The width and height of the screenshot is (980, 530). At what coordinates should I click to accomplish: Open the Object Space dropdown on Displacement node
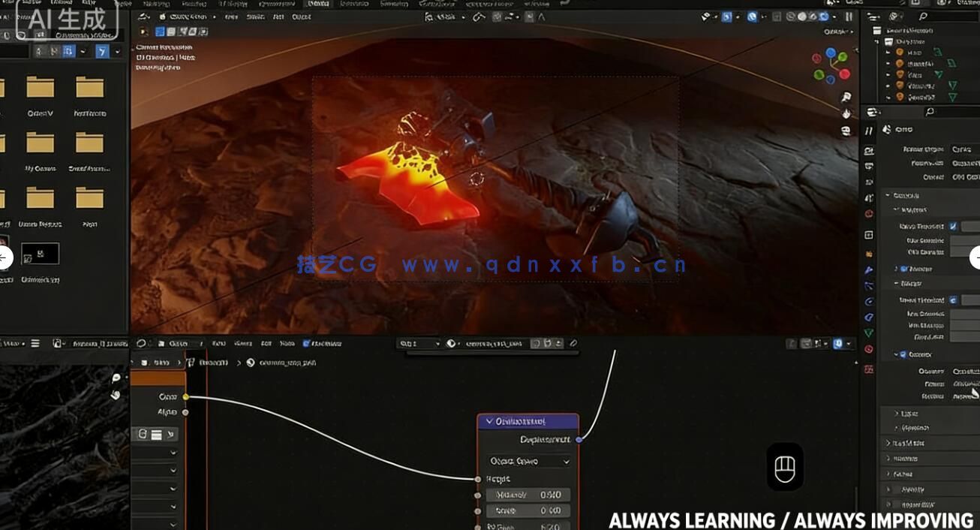point(526,461)
